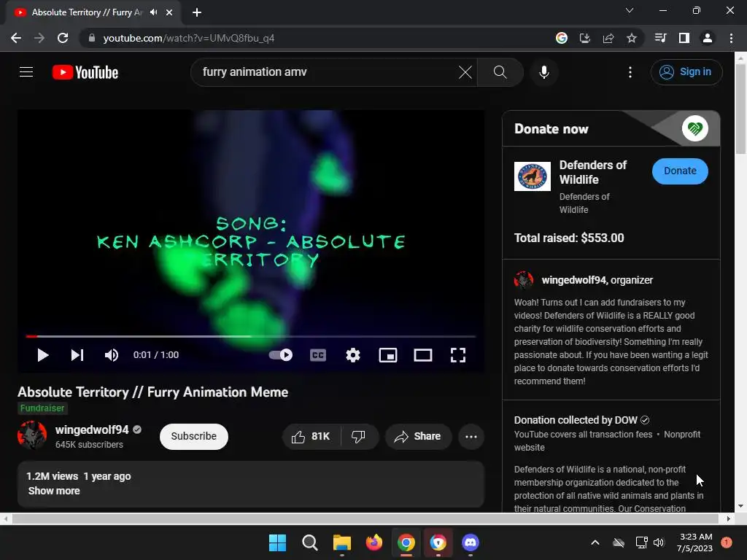This screenshot has height=560, width=747.
Task: Open the player settings gear
Action: [x=353, y=355]
